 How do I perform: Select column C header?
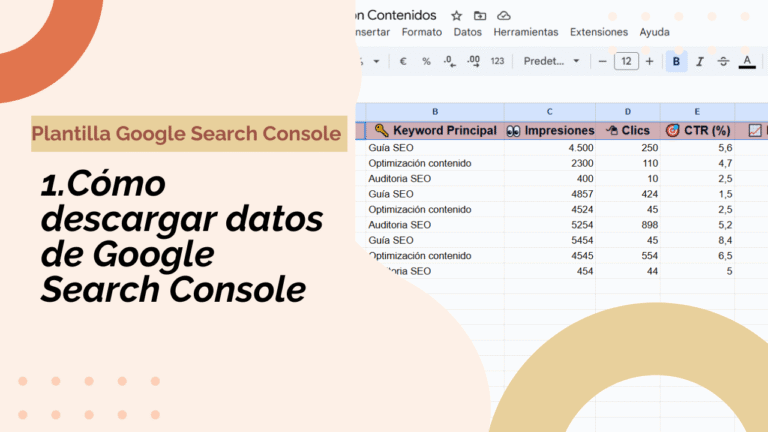(550, 112)
